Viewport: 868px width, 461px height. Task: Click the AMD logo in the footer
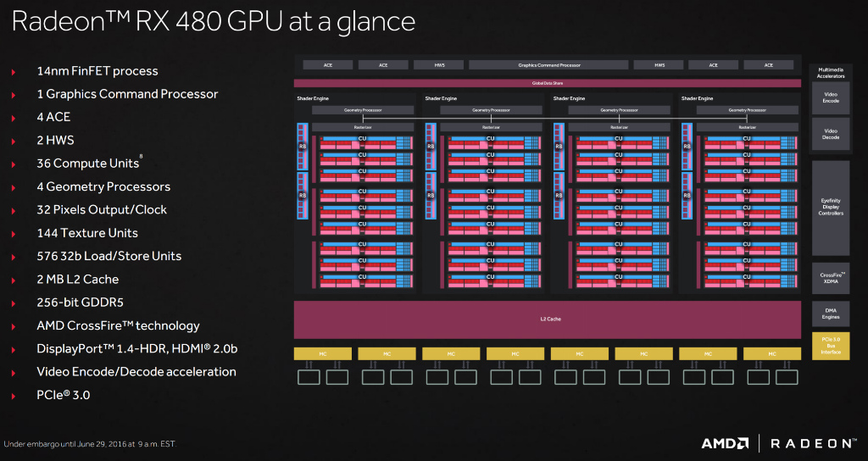coord(726,443)
